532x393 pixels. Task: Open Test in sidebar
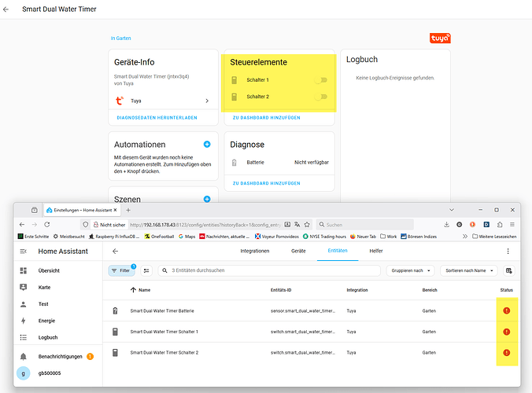pyautogui.click(x=58, y=304)
